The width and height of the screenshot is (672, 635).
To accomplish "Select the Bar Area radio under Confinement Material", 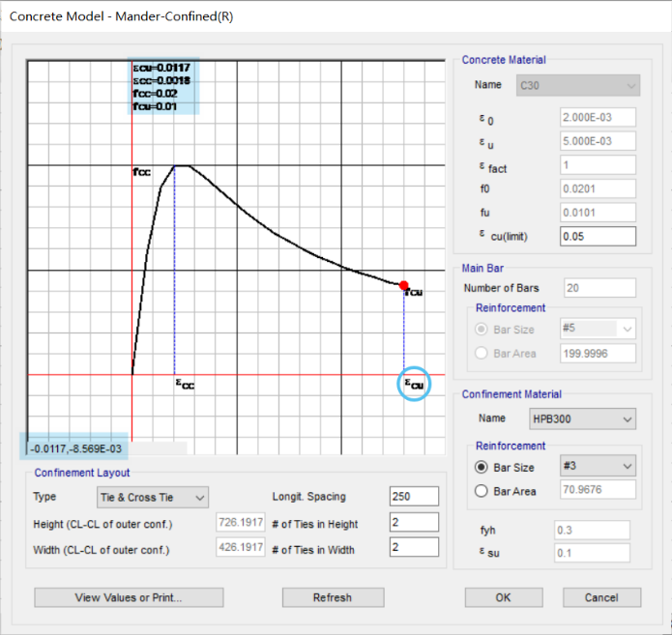I will (481, 489).
